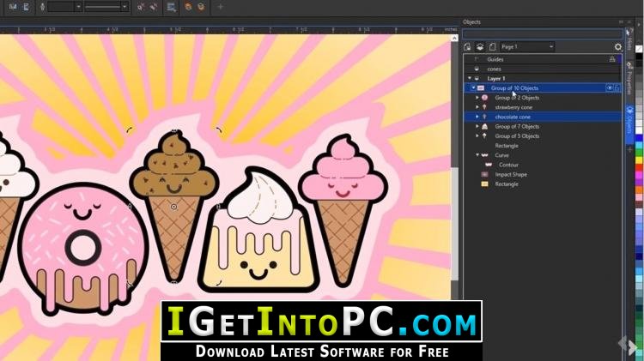Image resolution: width=644 pixels, height=361 pixels.
Task: Select the Impact Shape object
Action: [x=511, y=174]
